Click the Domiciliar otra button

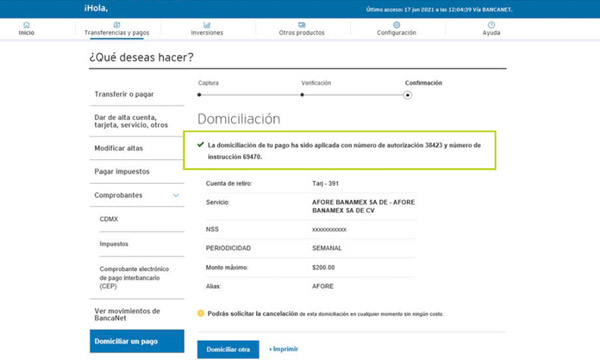pos(228,349)
